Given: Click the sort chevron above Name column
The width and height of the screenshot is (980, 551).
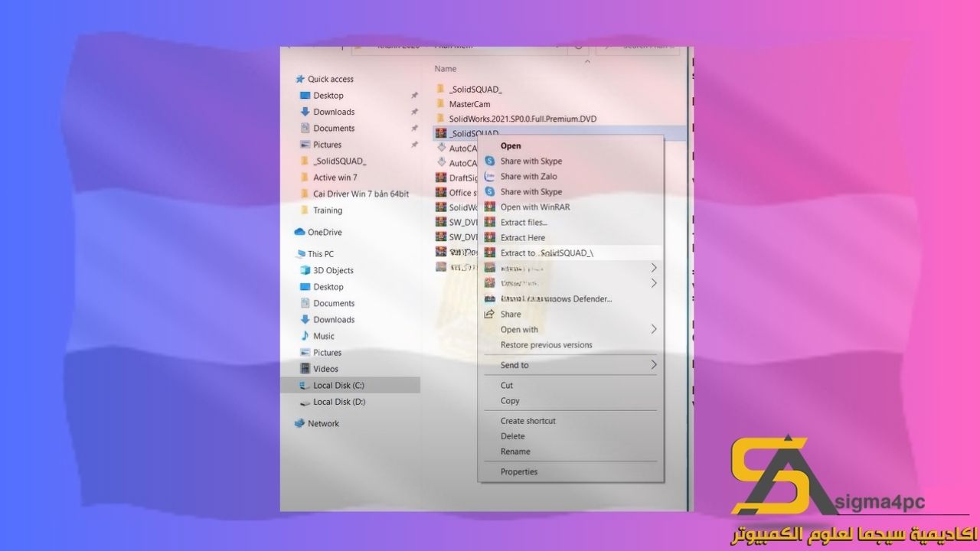Looking at the screenshot, I should click(587, 61).
